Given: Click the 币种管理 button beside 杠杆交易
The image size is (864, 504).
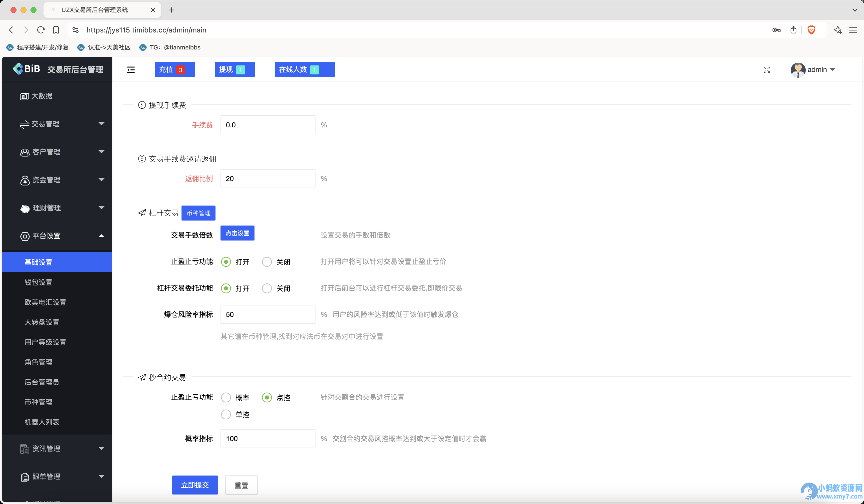Looking at the screenshot, I should point(198,213).
